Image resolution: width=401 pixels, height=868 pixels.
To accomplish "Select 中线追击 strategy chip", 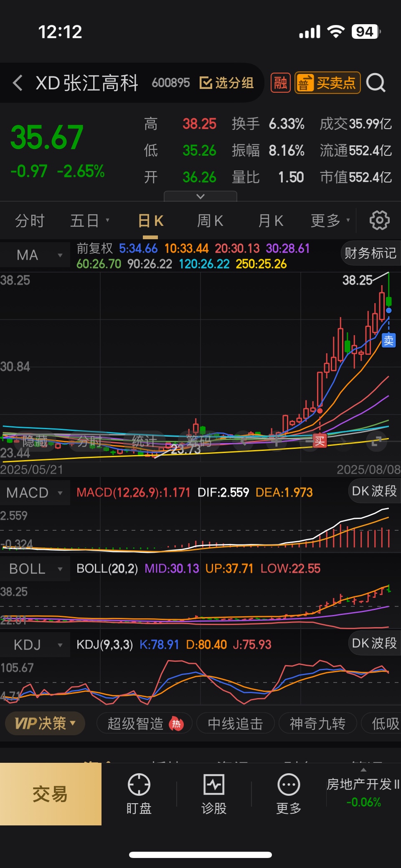I will point(235,723).
